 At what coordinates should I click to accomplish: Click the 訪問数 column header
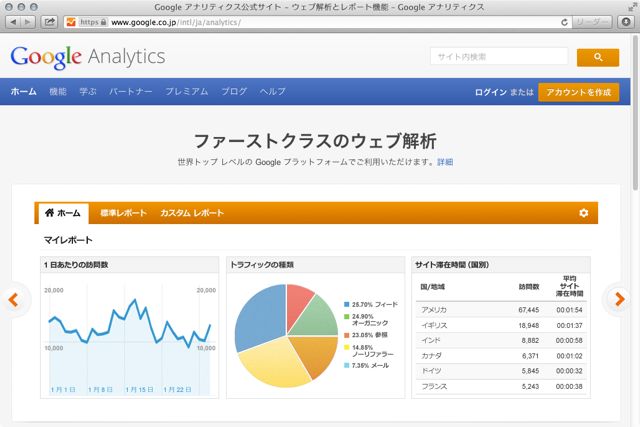tap(529, 287)
